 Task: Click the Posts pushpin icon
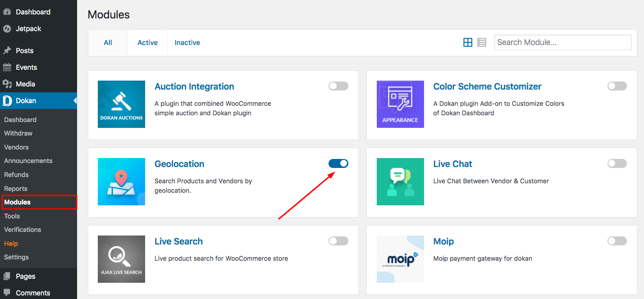pos(7,51)
